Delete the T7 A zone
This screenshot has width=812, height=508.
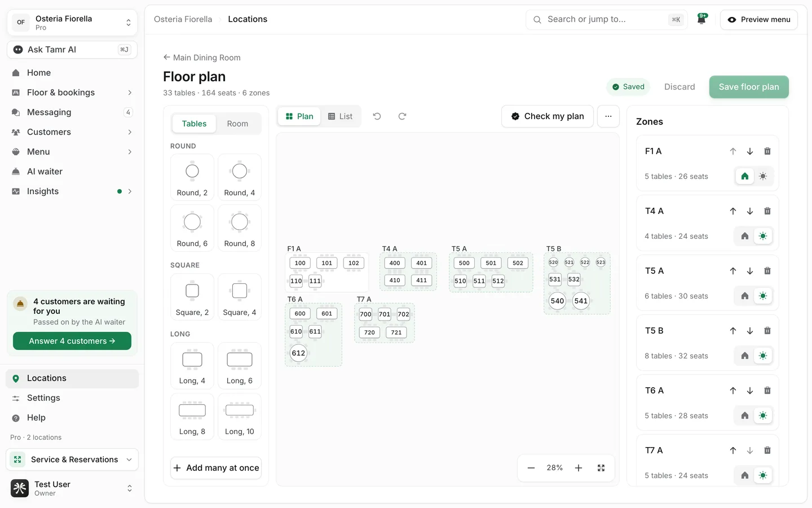pyautogui.click(x=767, y=450)
